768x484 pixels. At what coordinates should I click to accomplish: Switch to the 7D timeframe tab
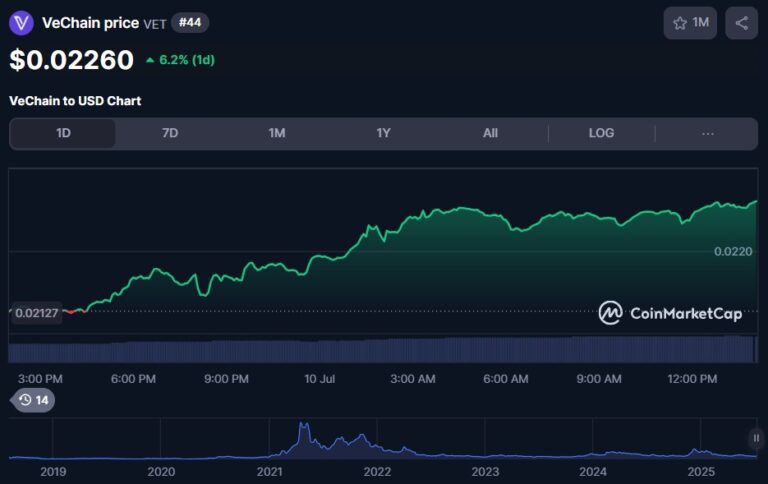point(170,133)
